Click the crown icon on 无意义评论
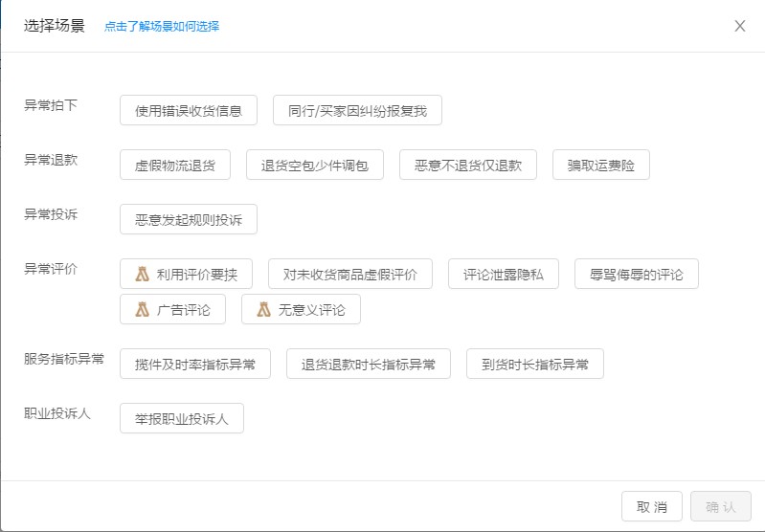This screenshot has height=532, width=765. (263, 309)
